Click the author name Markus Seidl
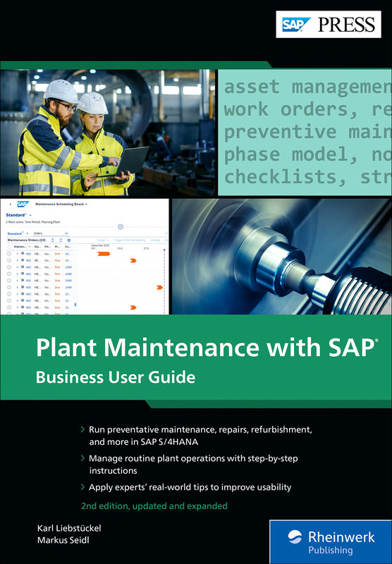Screen dimensions: 392x564 (x=63, y=540)
